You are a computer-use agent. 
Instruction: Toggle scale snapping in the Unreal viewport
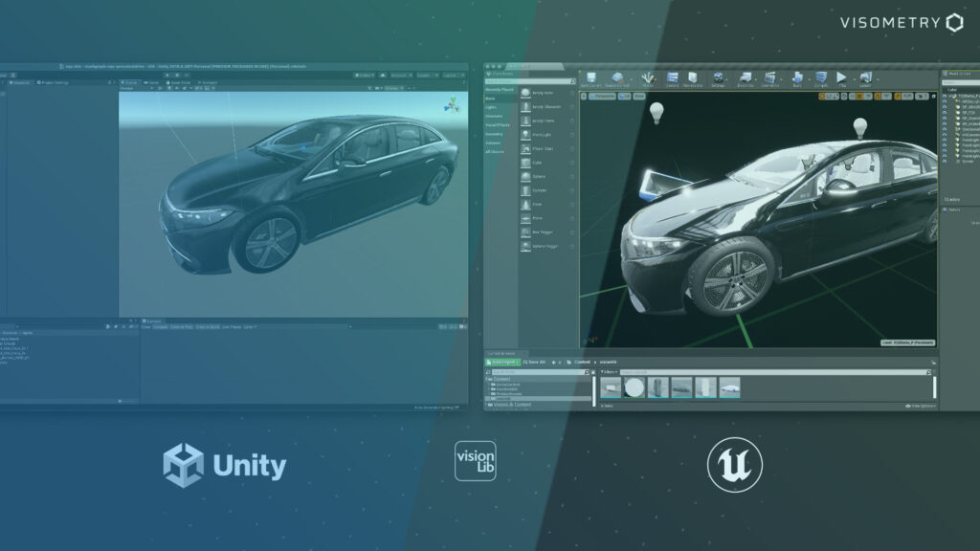click(x=898, y=97)
